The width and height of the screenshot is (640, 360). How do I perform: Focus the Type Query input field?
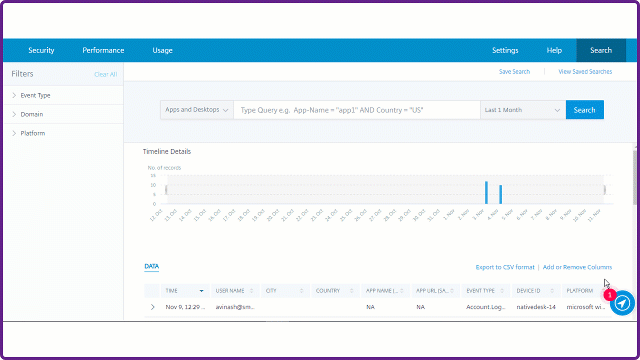pyautogui.click(x=357, y=110)
